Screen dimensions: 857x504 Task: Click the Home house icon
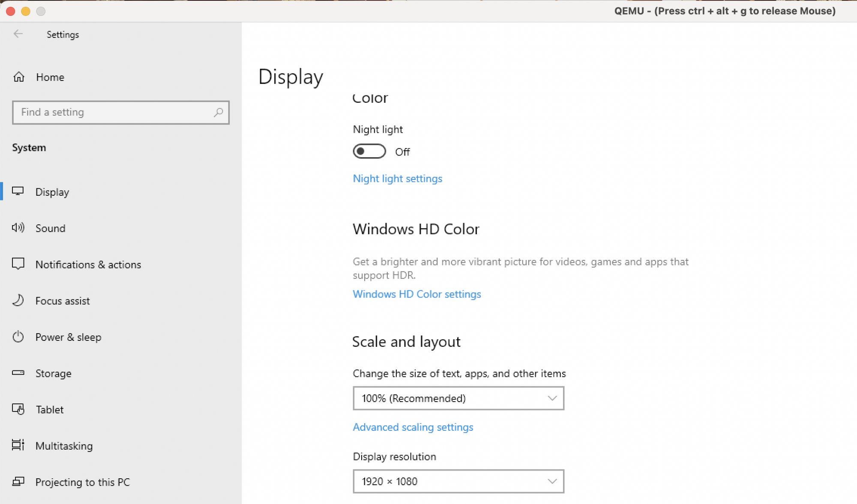(x=19, y=77)
